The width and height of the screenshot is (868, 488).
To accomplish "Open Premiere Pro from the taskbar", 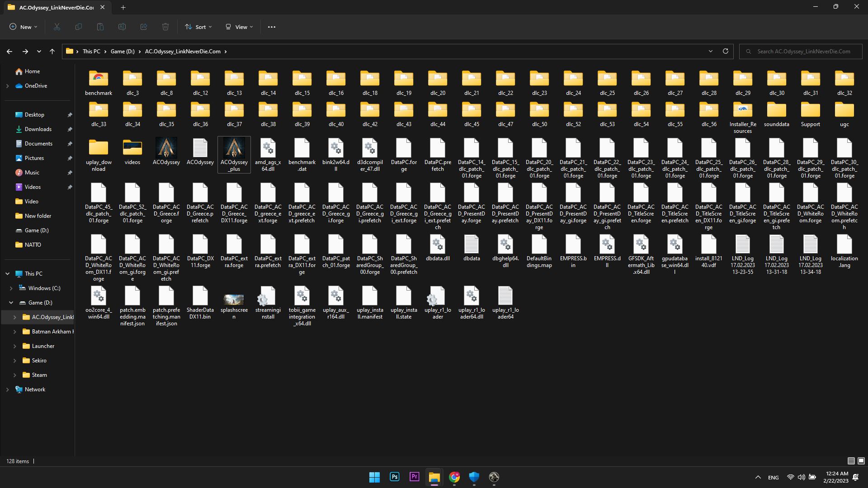I will coord(414,477).
